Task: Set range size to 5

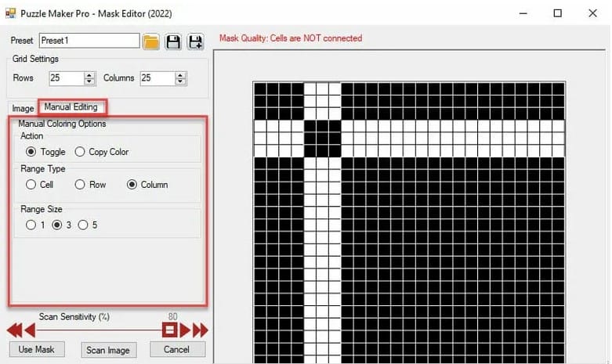Action: point(83,225)
